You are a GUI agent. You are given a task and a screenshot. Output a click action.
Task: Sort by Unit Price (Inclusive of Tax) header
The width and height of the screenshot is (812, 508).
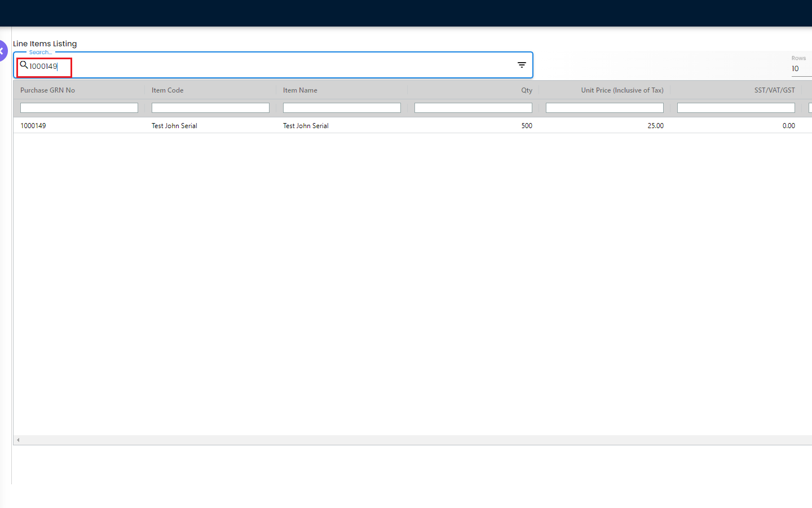coord(623,90)
